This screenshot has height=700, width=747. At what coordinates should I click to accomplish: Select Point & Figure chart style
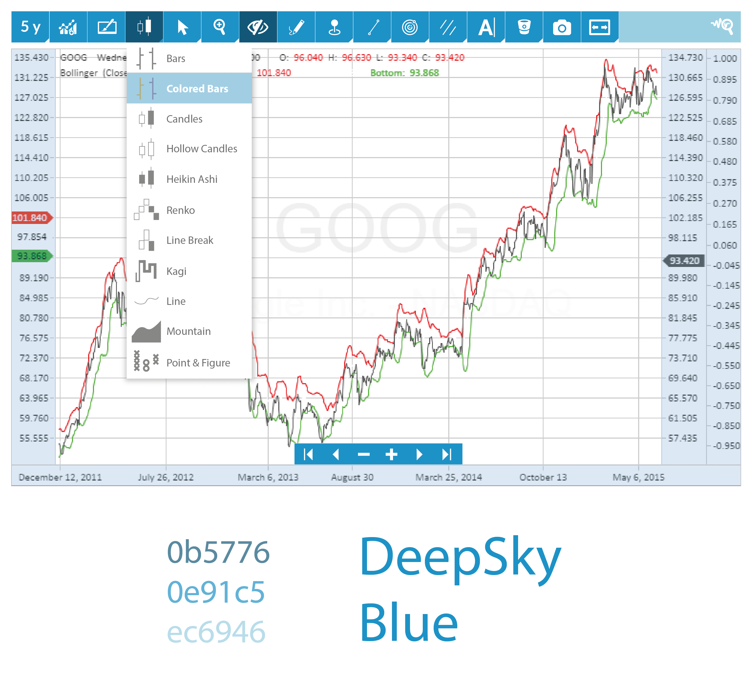point(198,363)
